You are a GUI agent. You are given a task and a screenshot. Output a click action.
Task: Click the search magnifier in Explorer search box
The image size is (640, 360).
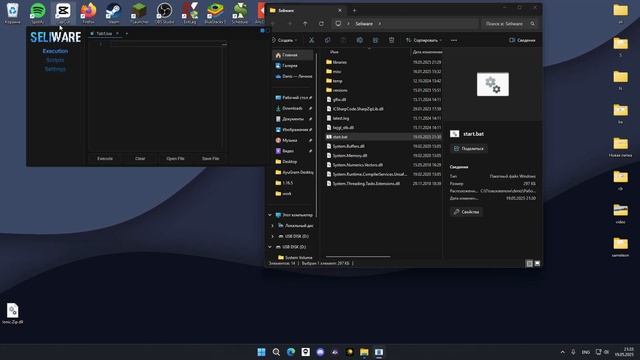pos(532,24)
